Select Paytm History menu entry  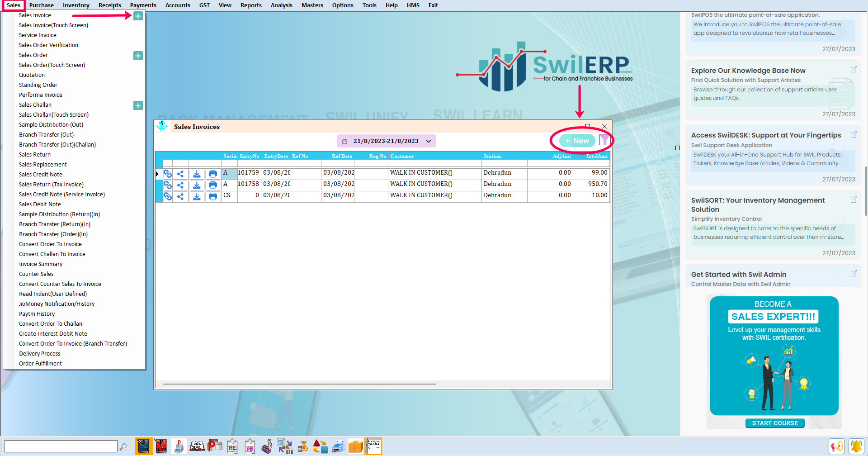pos(37,314)
